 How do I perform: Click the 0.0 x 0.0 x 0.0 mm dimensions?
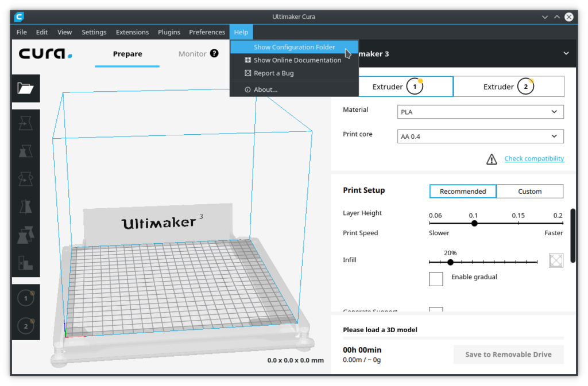tap(296, 361)
